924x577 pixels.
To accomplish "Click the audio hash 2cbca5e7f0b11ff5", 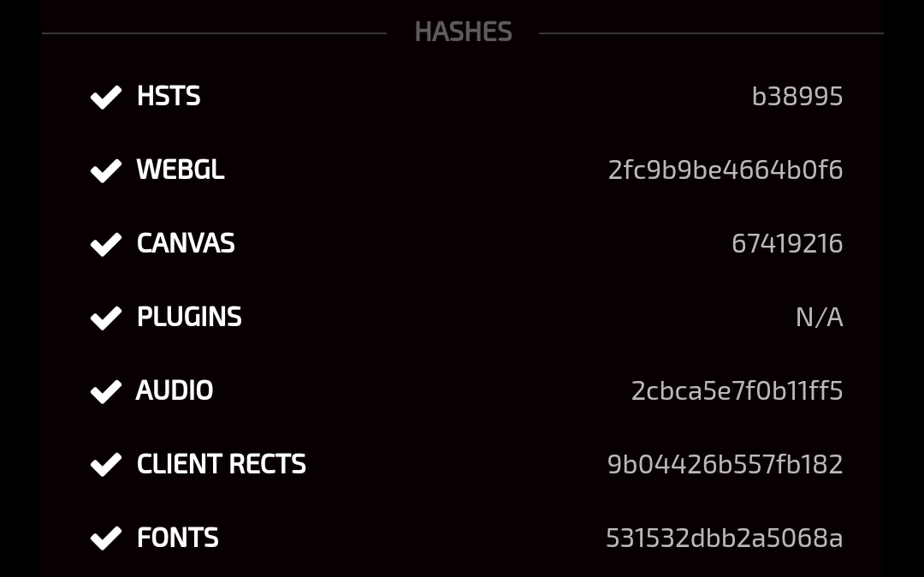I will (x=737, y=390).
